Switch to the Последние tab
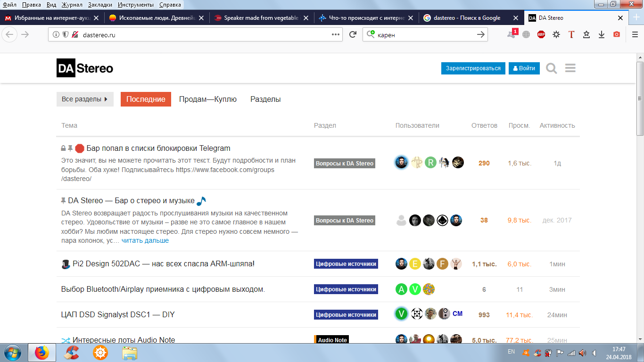The image size is (644, 362). (146, 99)
